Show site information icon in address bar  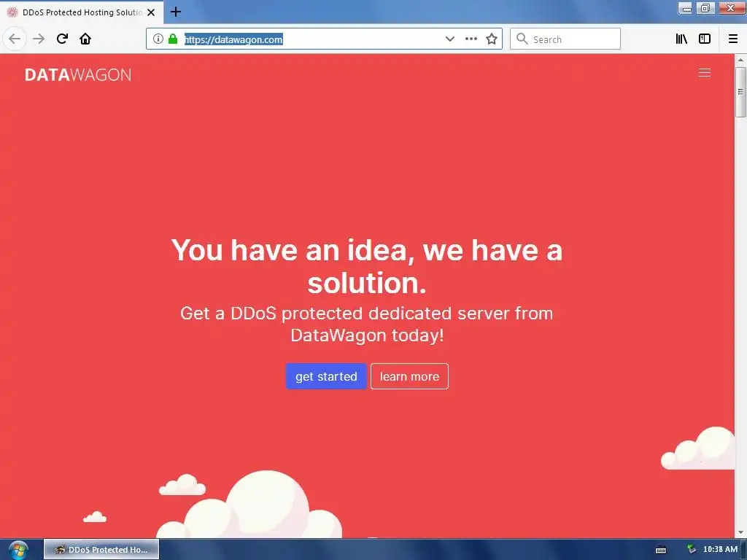click(158, 39)
